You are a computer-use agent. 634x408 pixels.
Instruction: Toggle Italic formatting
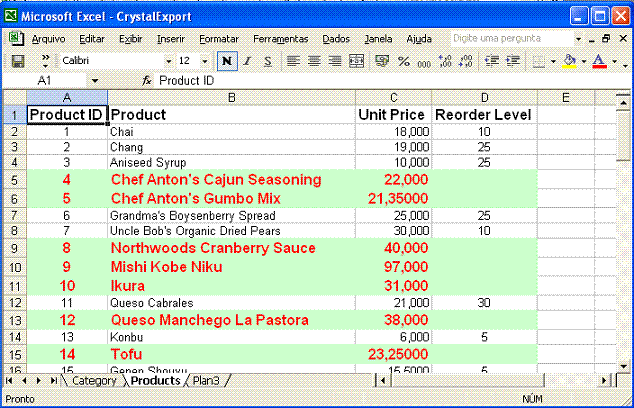point(247,61)
